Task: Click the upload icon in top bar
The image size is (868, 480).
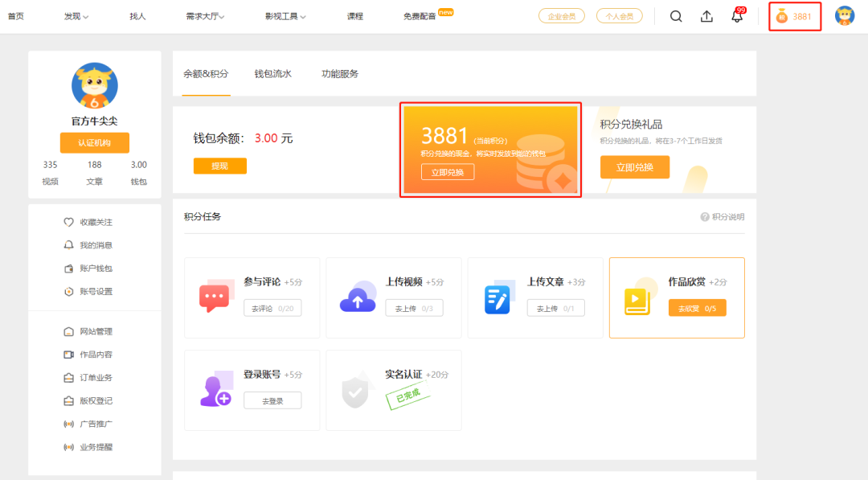Action: 706,16
